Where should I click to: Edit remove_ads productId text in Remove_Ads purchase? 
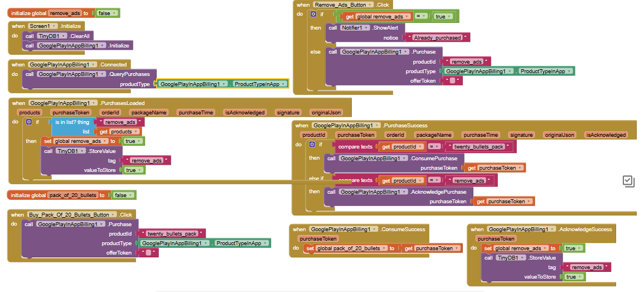(466, 61)
